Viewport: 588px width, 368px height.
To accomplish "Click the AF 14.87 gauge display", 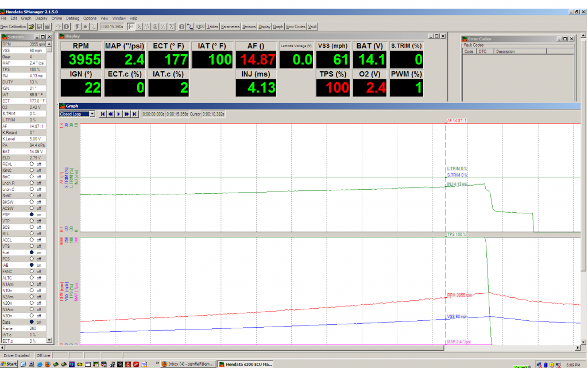I will pyautogui.click(x=256, y=60).
